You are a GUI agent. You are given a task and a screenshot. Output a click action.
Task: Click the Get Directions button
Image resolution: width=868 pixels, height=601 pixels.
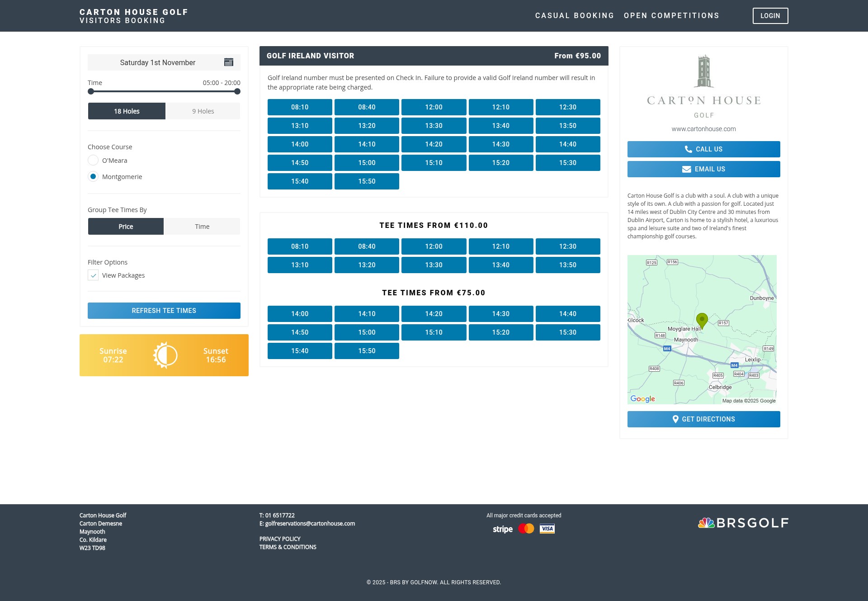[704, 419]
